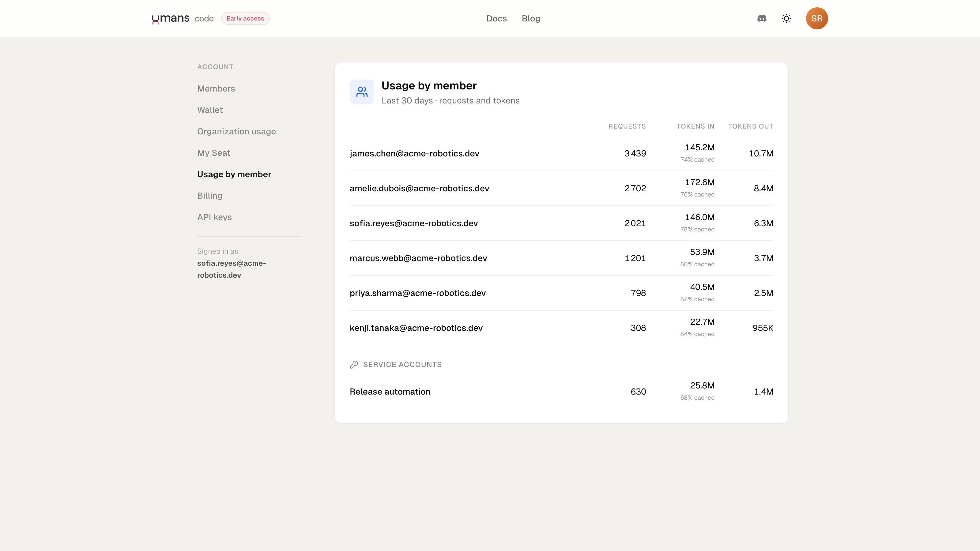Click the Last 30 days subtitle

coord(450,101)
